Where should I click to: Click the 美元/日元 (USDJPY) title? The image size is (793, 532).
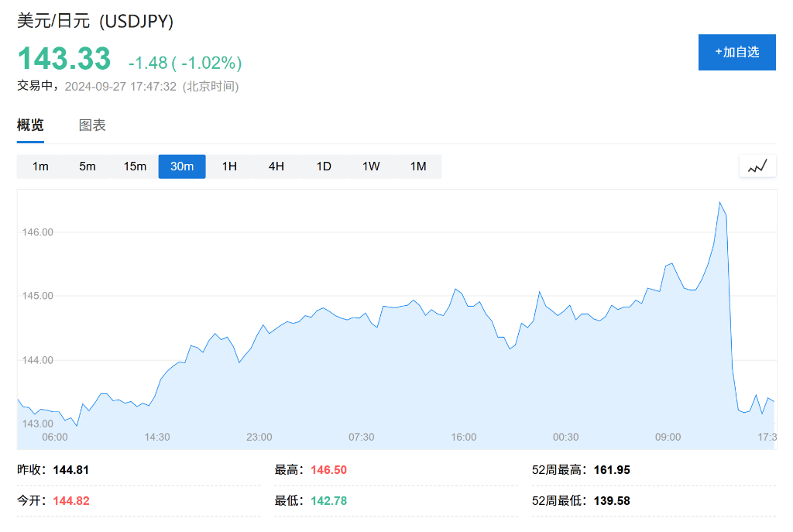coord(95,22)
